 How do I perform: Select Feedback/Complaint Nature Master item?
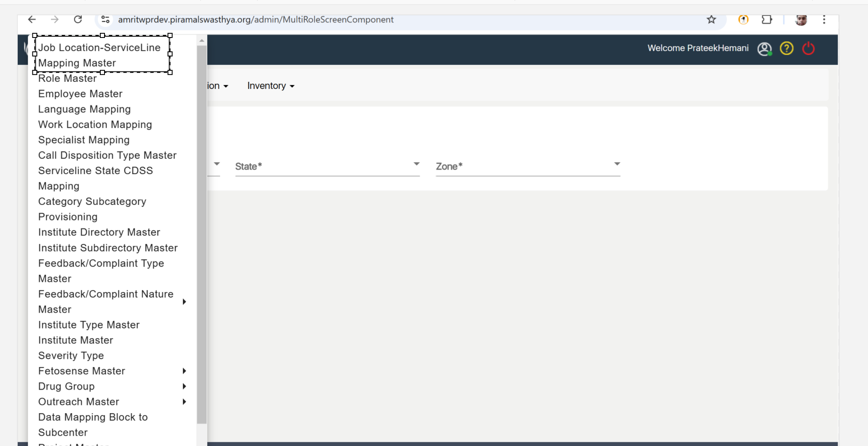(x=106, y=302)
